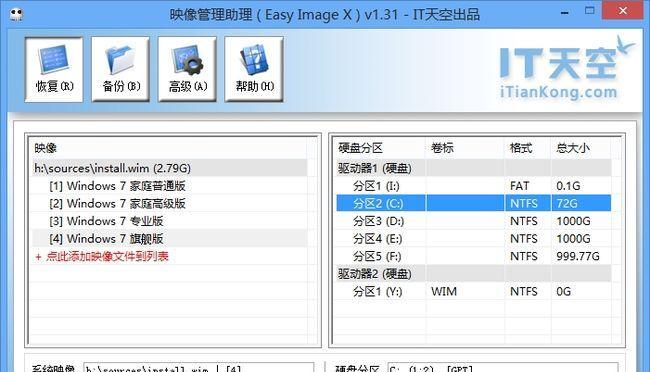Click the 卷标 column header
This screenshot has height=372, width=650.
[465, 148]
